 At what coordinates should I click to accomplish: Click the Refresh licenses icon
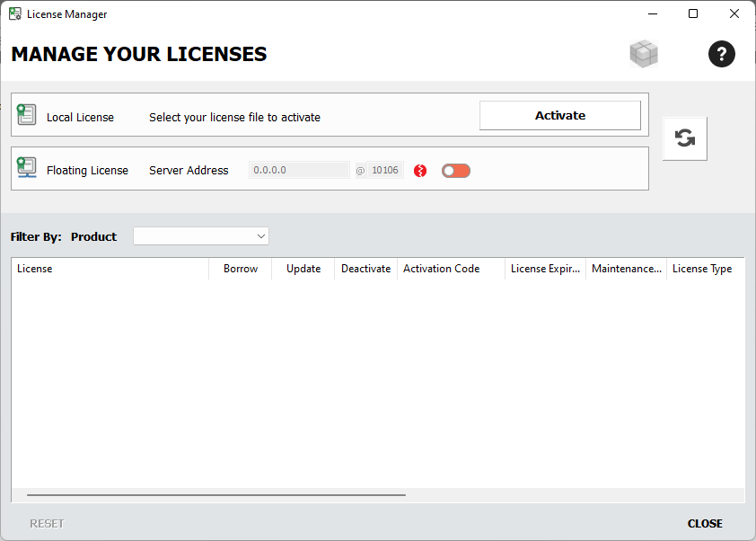coord(685,137)
